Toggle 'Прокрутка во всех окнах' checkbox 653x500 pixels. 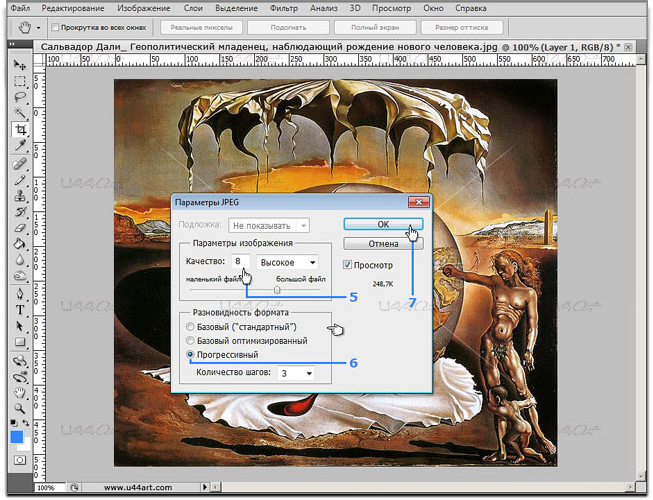pos(55,27)
